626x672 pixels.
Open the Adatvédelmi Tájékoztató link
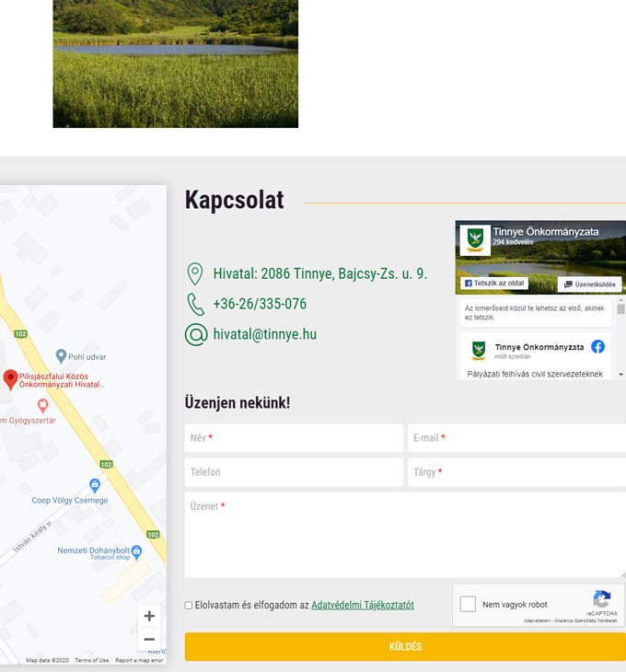click(363, 605)
